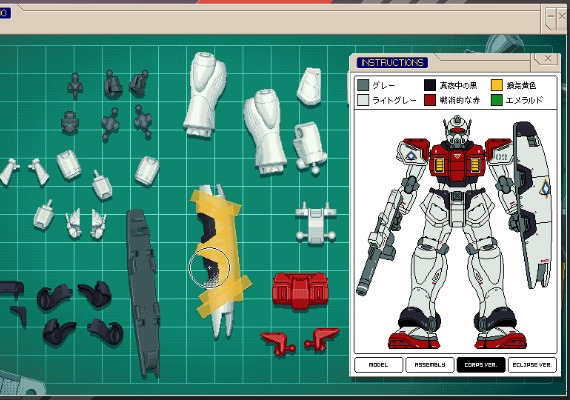Select the エメラルド green swatch
The width and height of the screenshot is (570, 400).
pos(497,100)
